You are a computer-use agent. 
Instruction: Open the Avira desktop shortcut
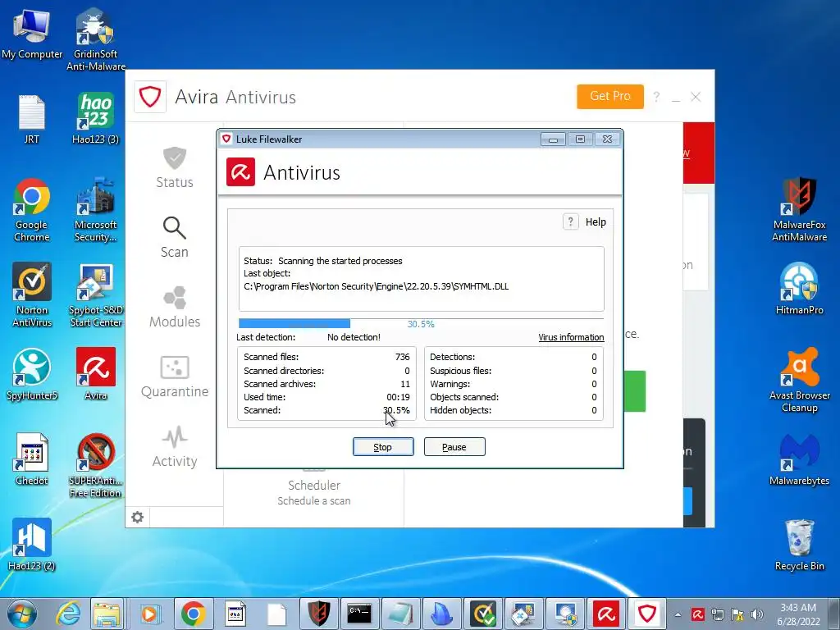(96, 374)
